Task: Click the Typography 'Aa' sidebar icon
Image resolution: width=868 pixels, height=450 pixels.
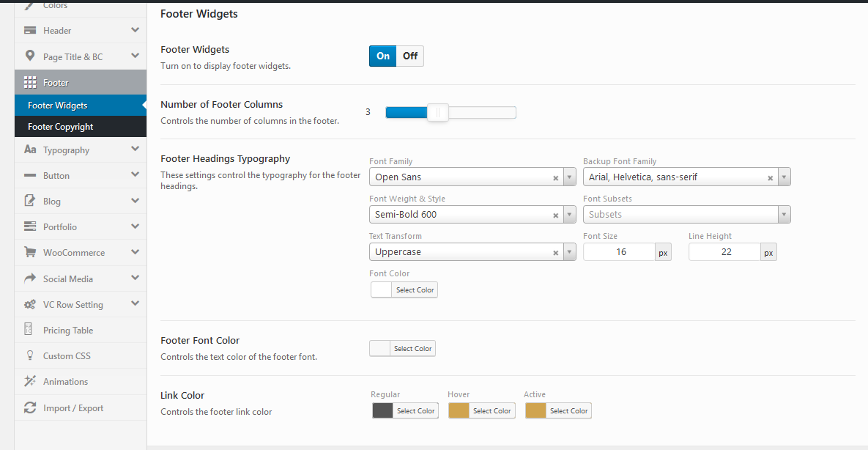Action: (x=30, y=150)
